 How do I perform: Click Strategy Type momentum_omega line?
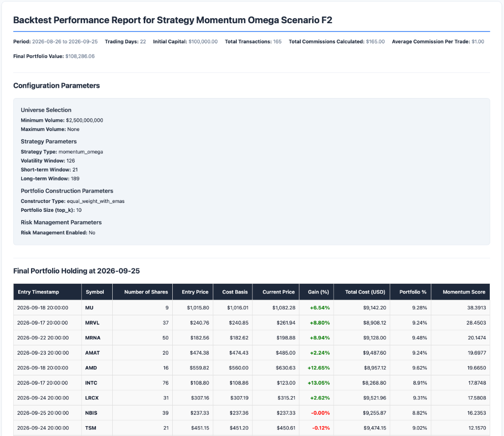tap(62, 152)
